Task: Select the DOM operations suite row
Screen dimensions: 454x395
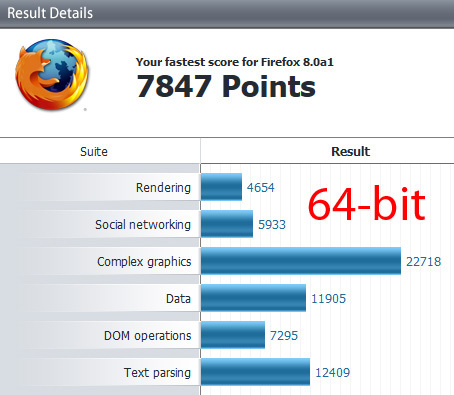Action: click(x=148, y=336)
